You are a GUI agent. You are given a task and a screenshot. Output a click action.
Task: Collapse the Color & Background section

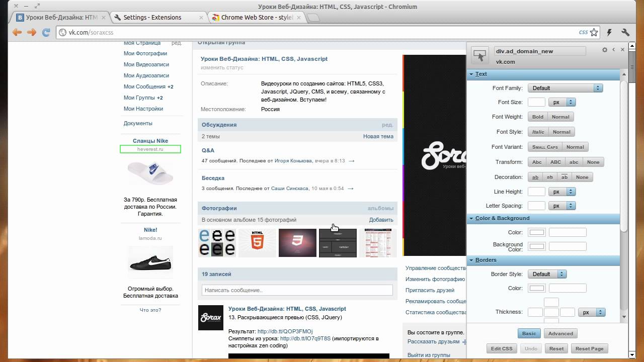pyautogui.click(x=543, y=218)
